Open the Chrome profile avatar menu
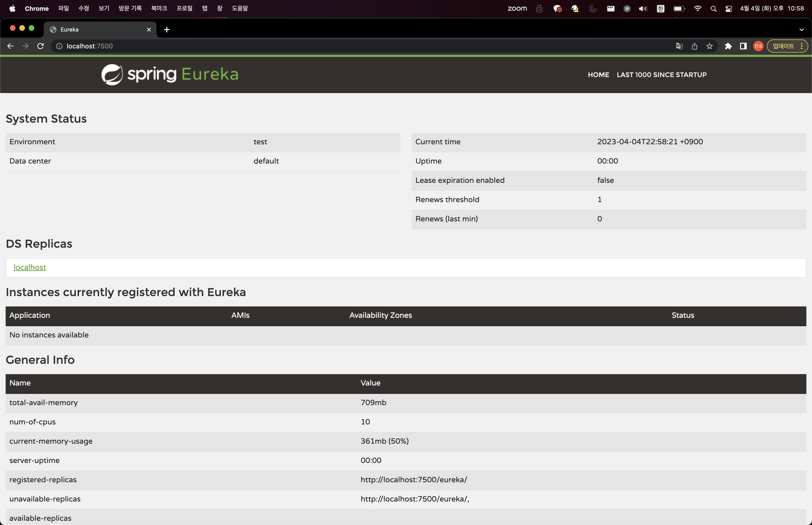This screenshot has height=525, width=812. (x=758, y=46)
